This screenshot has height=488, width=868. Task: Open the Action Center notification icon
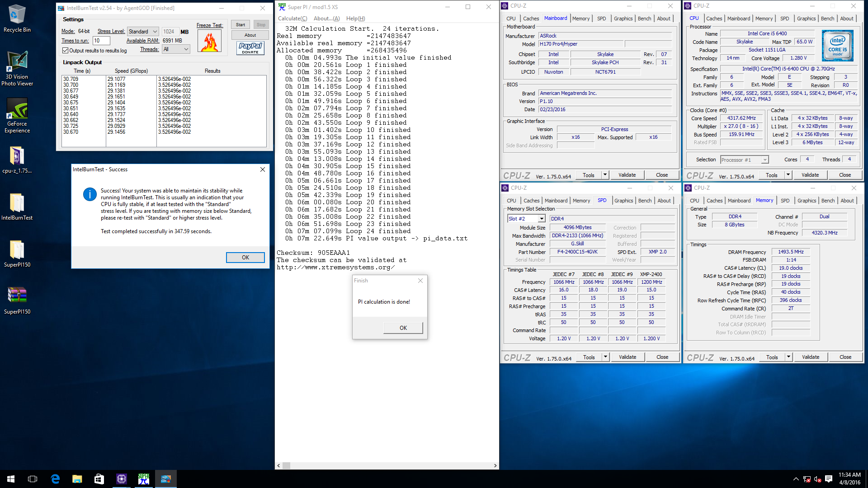click(829, 479)
